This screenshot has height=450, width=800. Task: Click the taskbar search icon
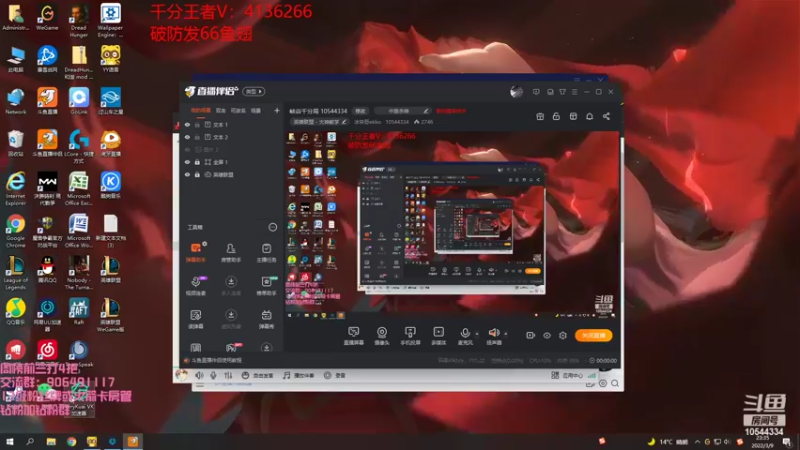click(30, 441)
